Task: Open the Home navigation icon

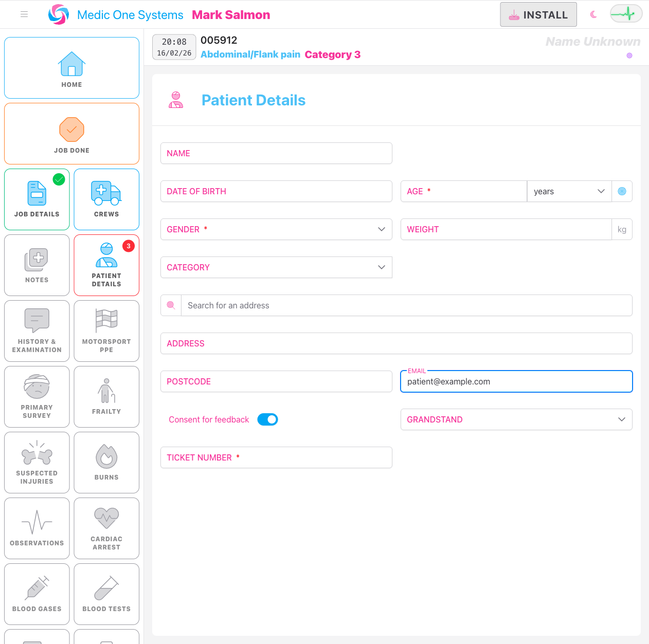Action: pos(71,68)
